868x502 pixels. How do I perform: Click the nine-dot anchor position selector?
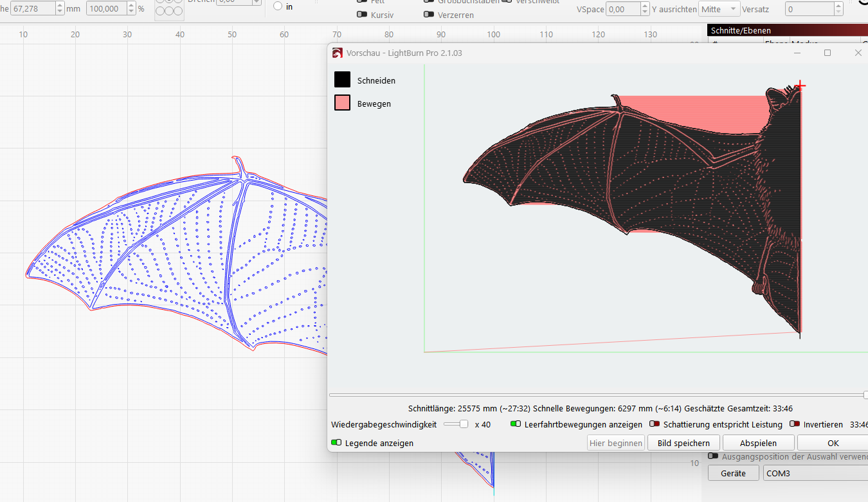tap(169, 9)
